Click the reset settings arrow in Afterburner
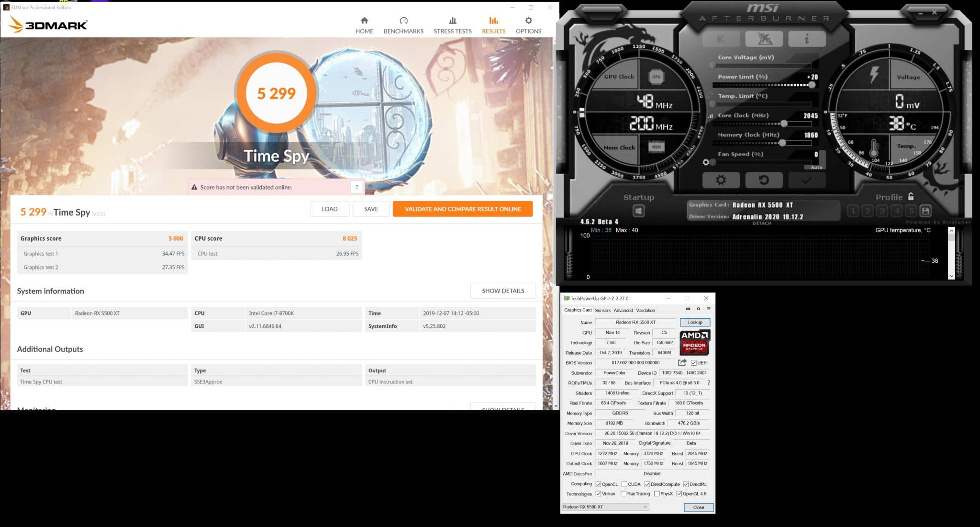Screen dimensions: 980x527 tap(764, 180)
